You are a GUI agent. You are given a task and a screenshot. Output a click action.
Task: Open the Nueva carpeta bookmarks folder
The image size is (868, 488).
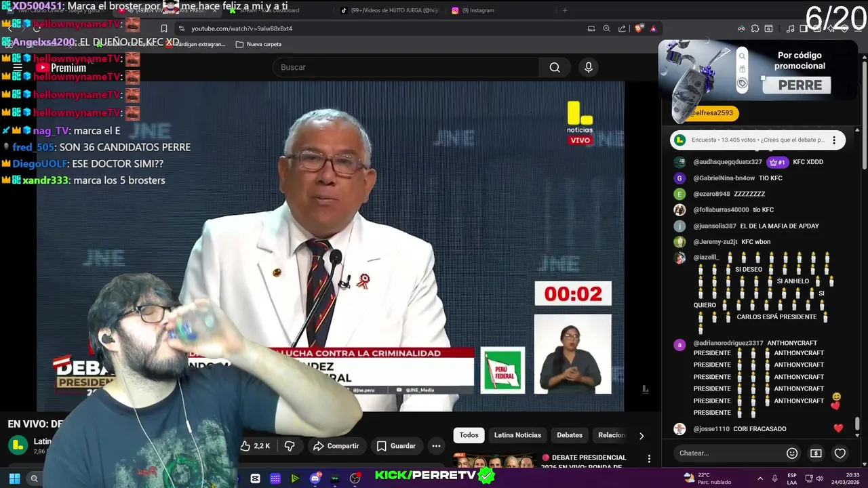pyautogui.click(x=258, y=44)
